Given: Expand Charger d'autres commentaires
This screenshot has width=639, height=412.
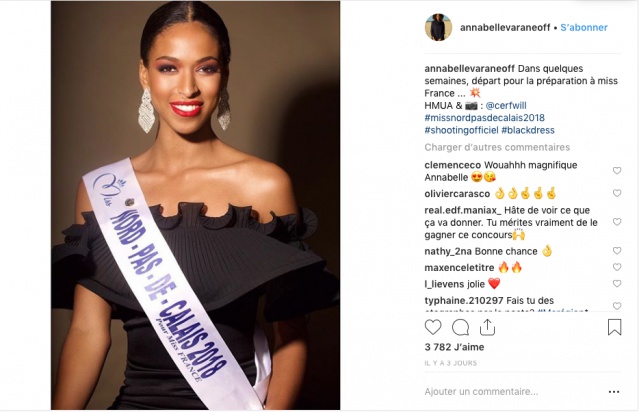Looking at the screenshot, I should 497,147.
